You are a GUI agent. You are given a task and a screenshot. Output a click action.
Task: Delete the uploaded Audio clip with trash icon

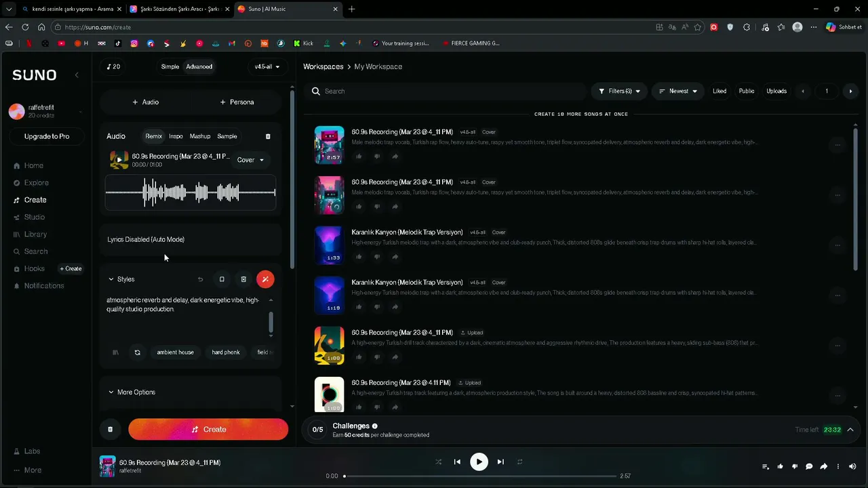(x=268, y=136)
